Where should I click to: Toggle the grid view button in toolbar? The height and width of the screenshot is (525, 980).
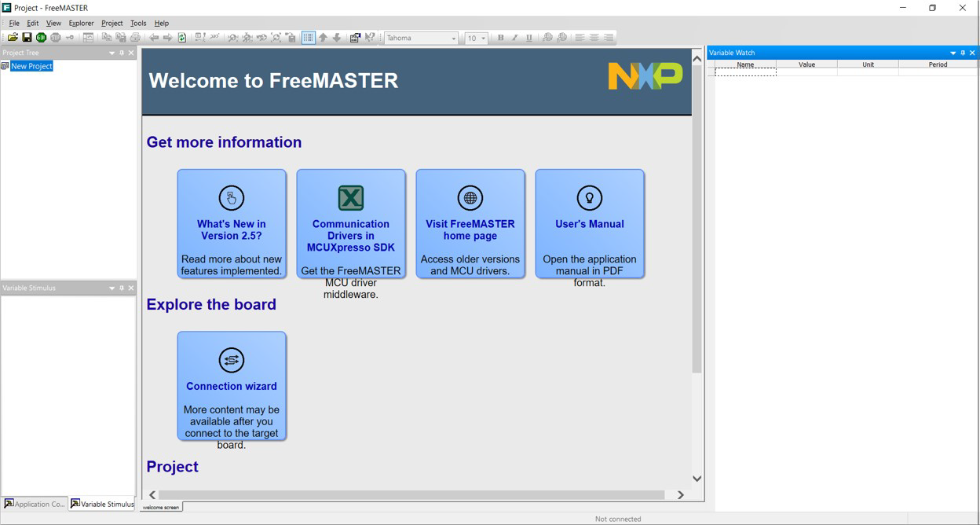[308, 38]
